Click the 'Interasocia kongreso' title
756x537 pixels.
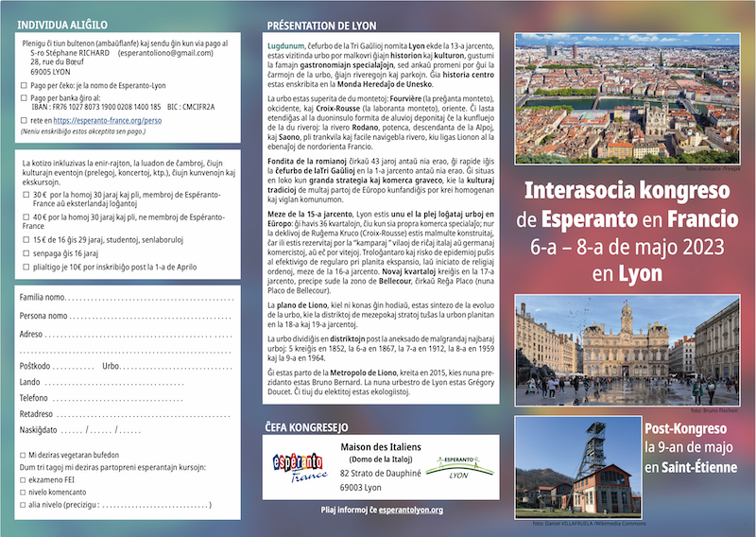(627, 190)
